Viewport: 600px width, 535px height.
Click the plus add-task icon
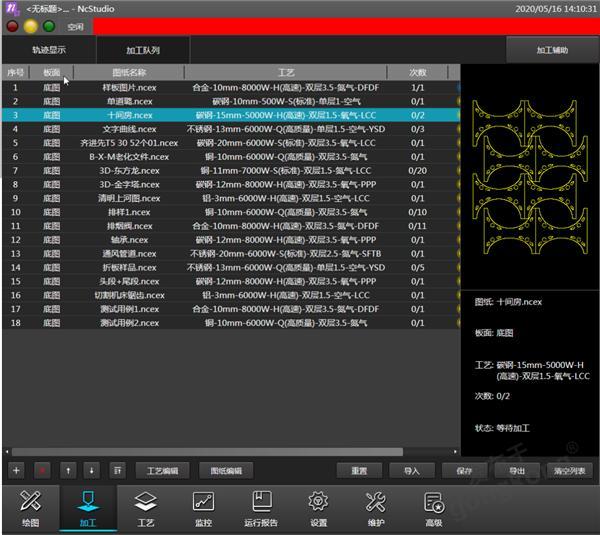16,470
